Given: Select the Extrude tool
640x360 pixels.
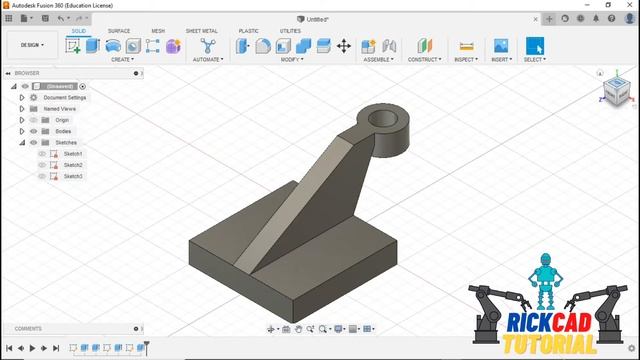Looking at the screenshot, I should tap(93, 46).
